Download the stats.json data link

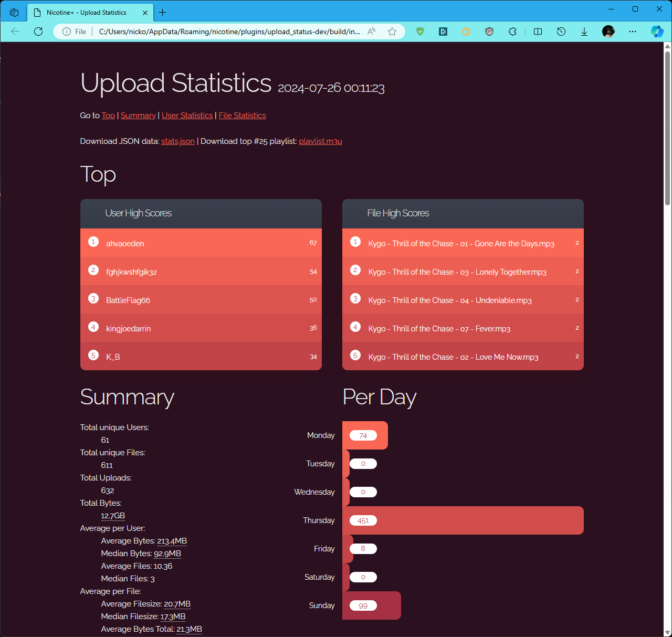[x=178, y=141]
